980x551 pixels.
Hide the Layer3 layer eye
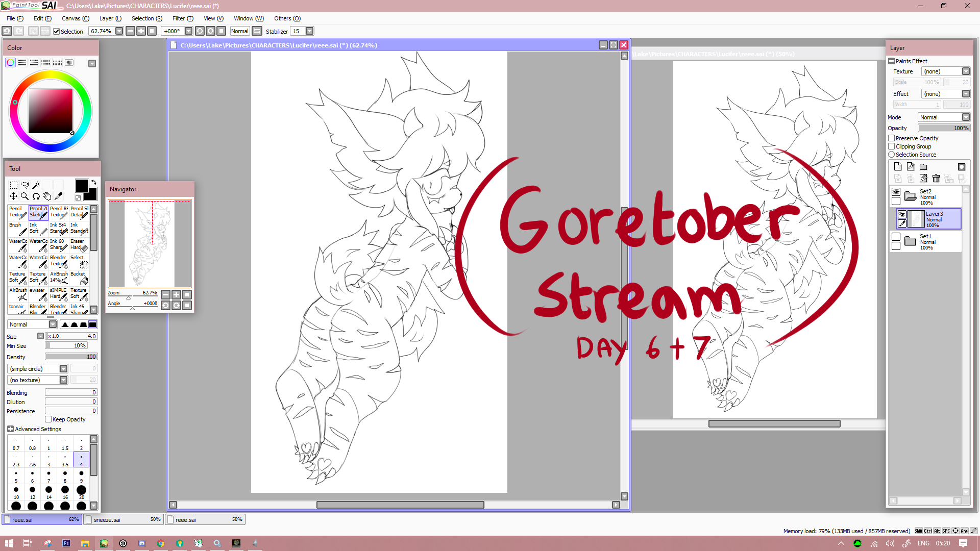pos(902,214)
